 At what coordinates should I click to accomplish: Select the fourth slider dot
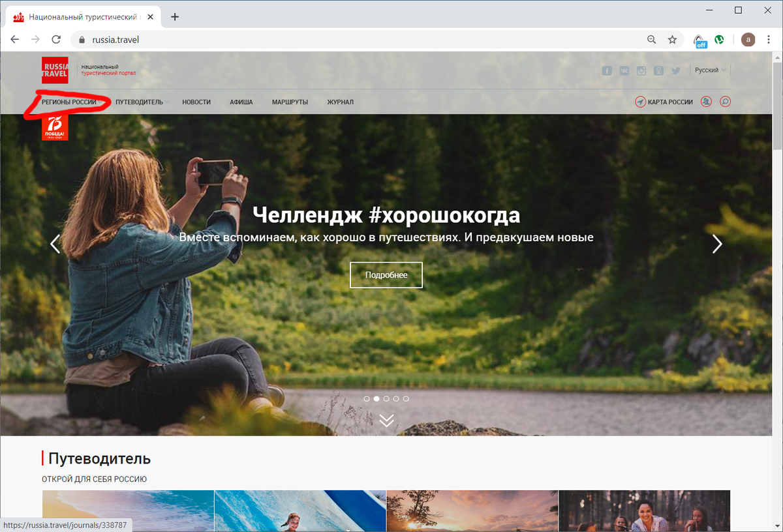pyautogui.click(x=396, y=398)
